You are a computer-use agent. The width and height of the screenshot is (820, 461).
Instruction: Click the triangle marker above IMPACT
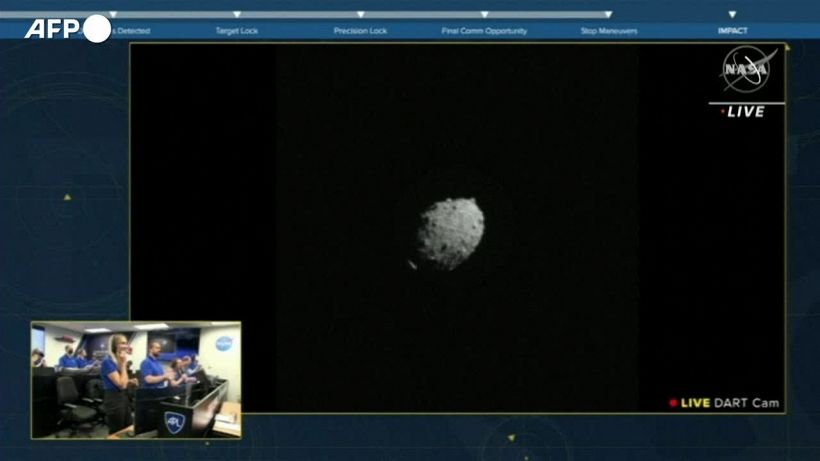pyautogui.click(x=732, y=15)
